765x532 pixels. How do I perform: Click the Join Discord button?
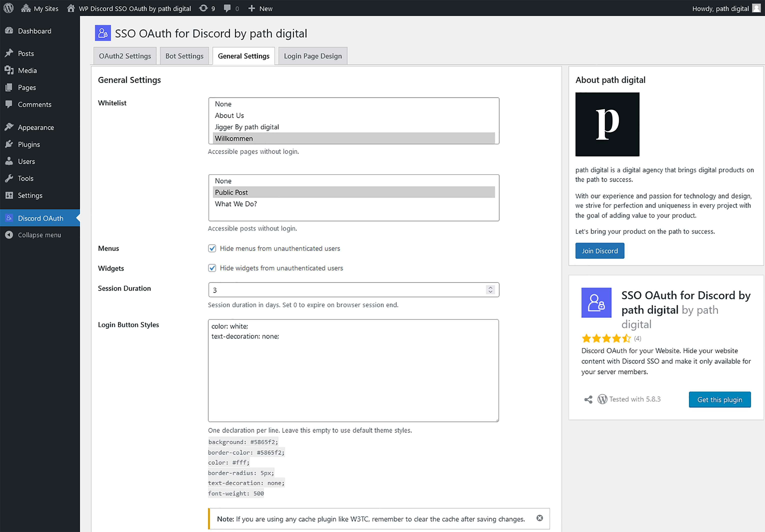pyautogui.click(x=599, y=251)
